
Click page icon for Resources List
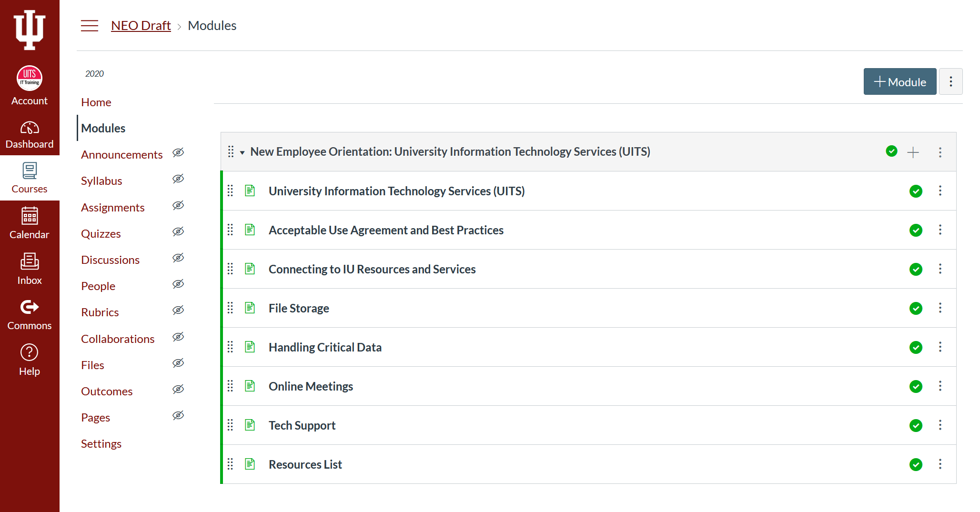point(250,464)
